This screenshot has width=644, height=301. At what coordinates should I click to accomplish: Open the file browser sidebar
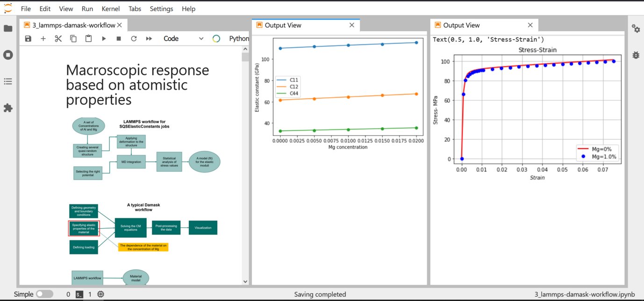tap(8, 29)
